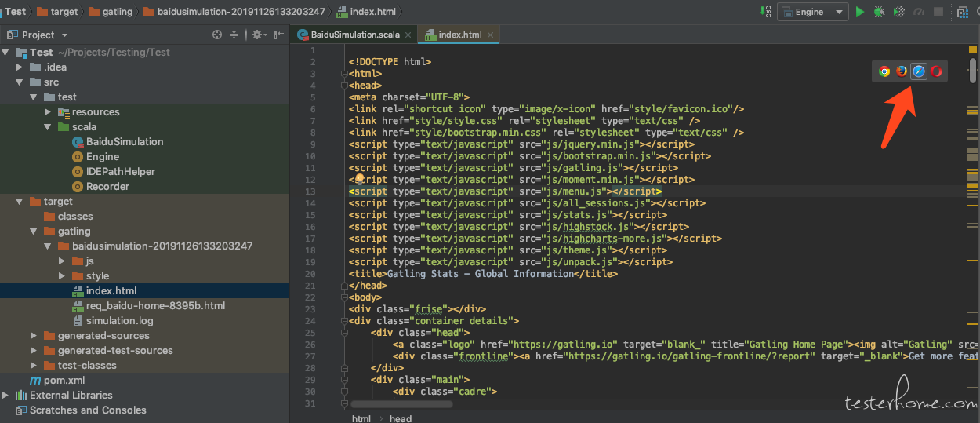Expand the js folder
The height and width of the screenshot is (423, 980).
point(63,261)
